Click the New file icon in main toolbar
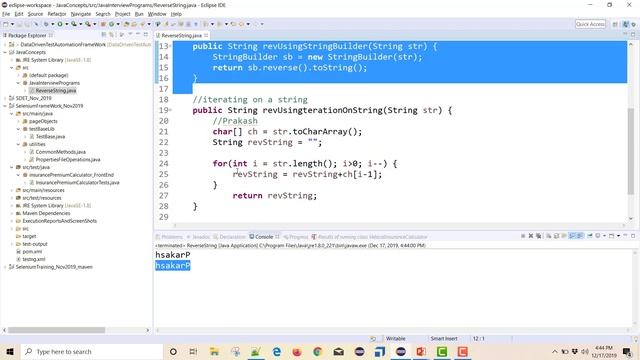The image size is (640, 360). pyautogui.click(x=6, y=24)
